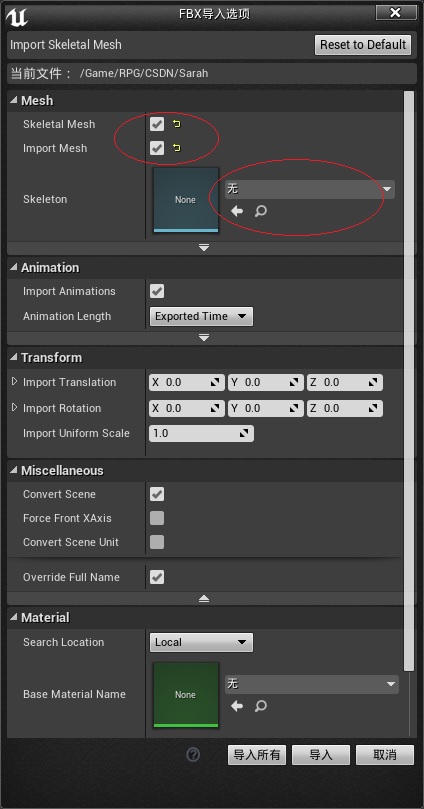Expand the Import Translation property
The image size is (424, 809).
14,382
